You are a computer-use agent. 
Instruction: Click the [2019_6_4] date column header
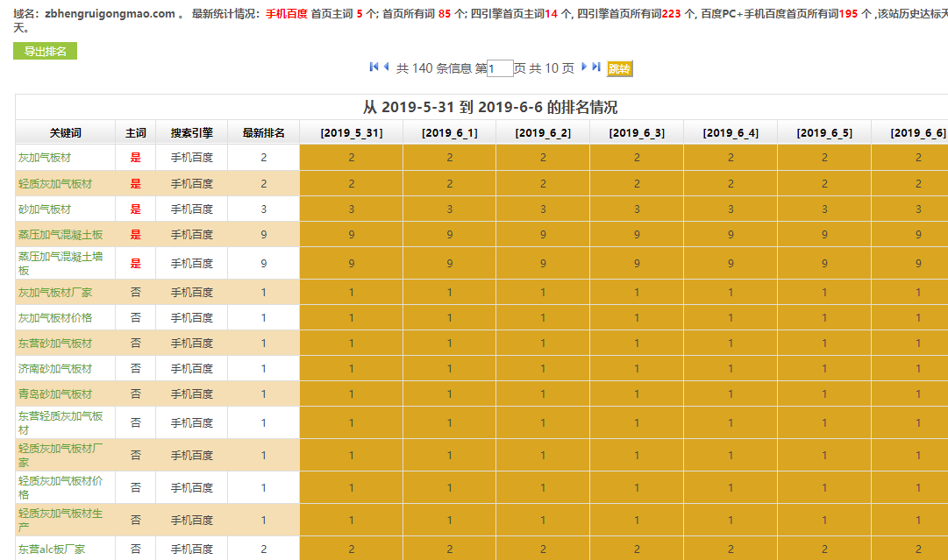730,133
